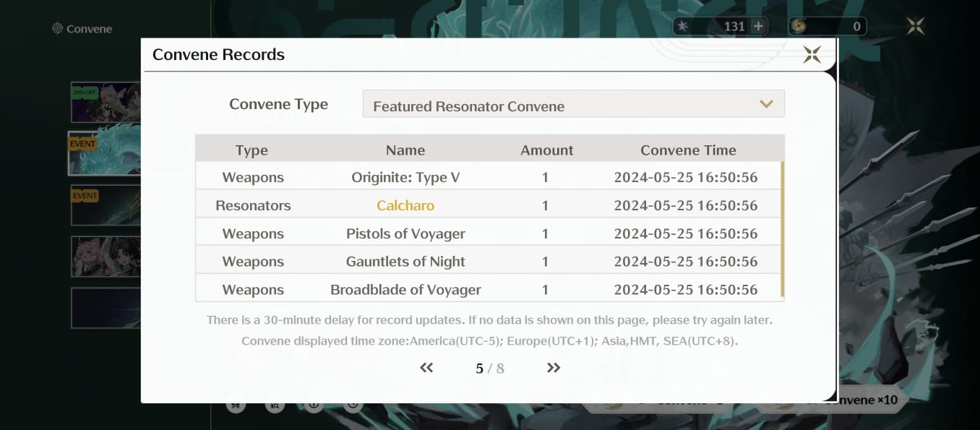Click the Broadblade of Voyager entry
The image size is (980, 430).
point(405,290)
